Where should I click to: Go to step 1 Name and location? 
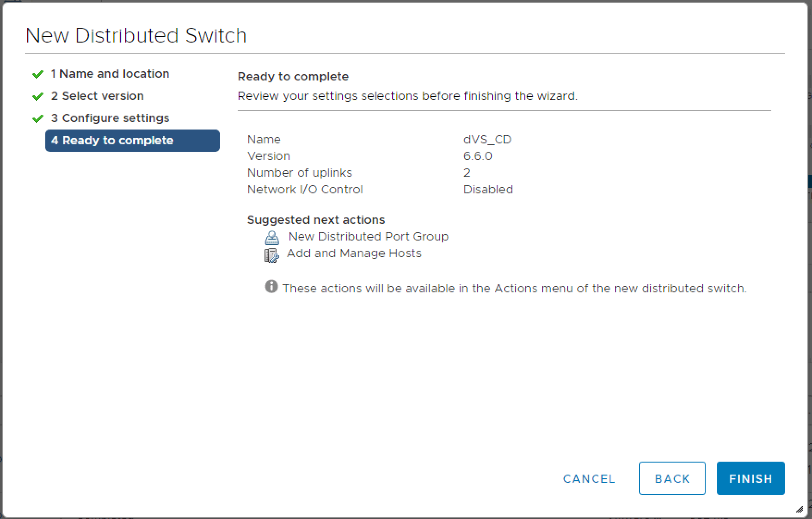(x=110, y=74)
